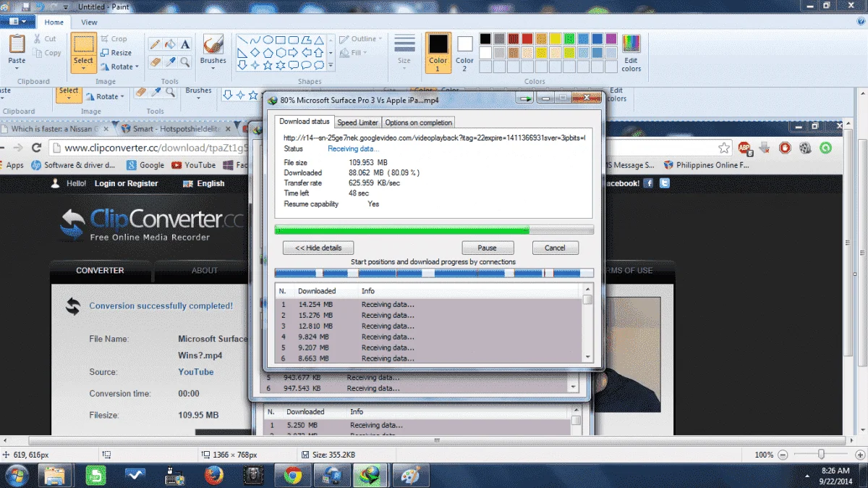The width and height of the screenshot is (868, 488).
Task: Pick the yellow color swatch in palette
Action: (555, 39)
